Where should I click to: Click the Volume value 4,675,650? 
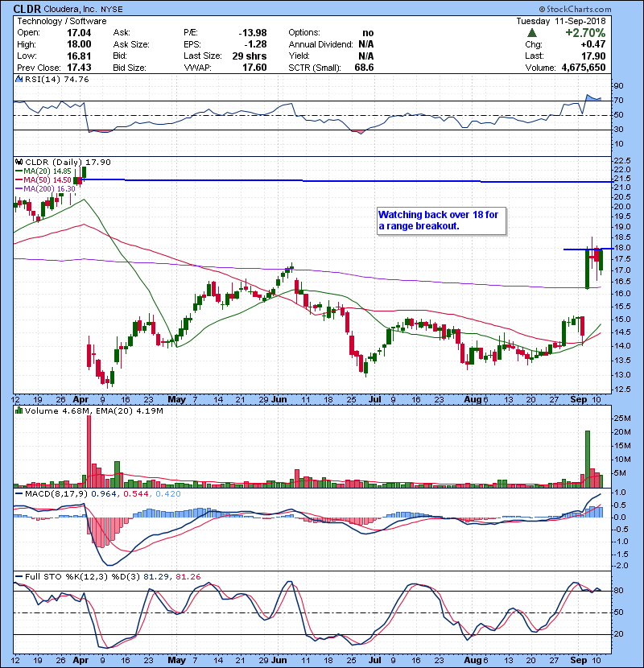[x=584, y=68]
